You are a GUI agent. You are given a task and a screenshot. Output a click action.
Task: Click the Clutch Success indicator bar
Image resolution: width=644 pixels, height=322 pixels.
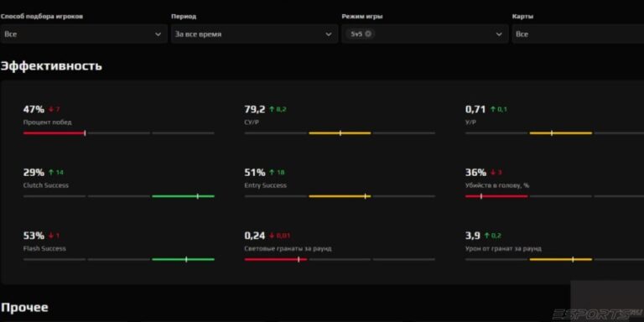pyautogui.click(x=119, y=196)
